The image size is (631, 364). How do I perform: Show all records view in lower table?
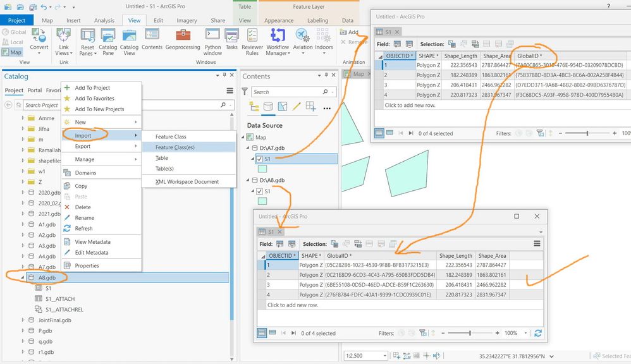coord(262,332)
